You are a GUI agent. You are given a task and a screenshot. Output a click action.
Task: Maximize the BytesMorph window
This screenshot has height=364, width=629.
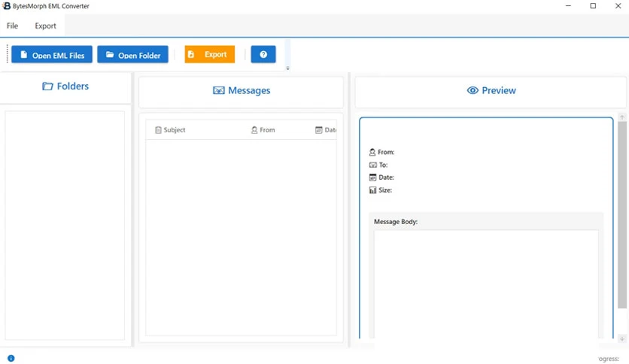[593, 6]
